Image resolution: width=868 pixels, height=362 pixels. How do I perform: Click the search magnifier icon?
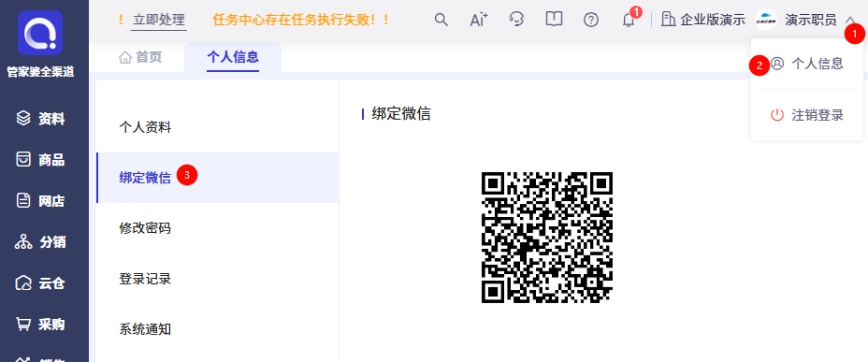(x=441, y=20)
